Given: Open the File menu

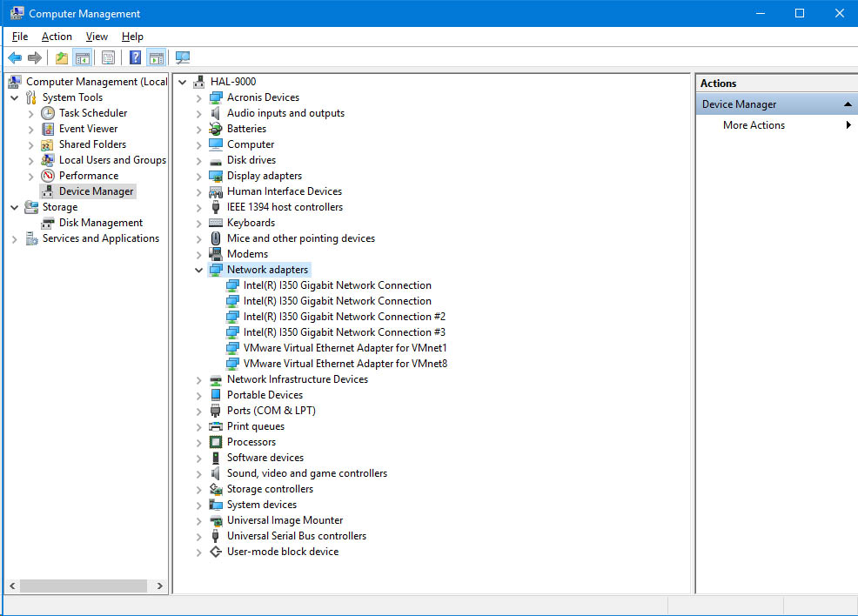Looking at the screenshot, I should click(20, 37).
